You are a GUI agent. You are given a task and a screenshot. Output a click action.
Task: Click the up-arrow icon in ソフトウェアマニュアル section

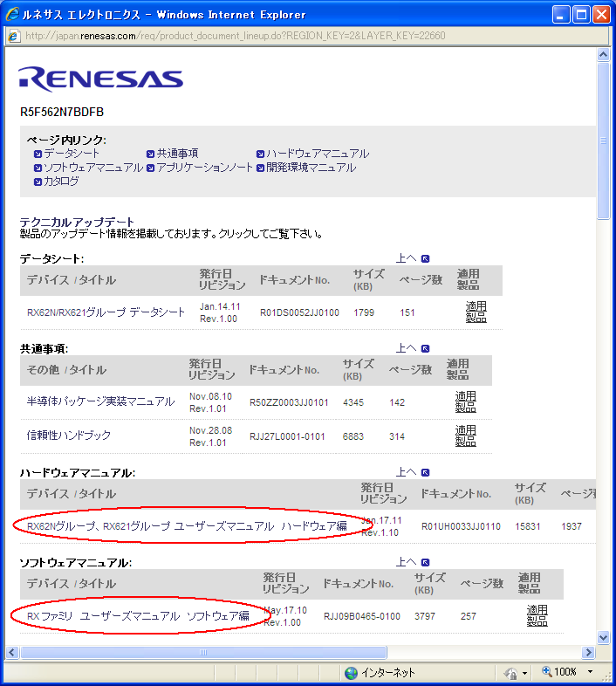(425, 562)
